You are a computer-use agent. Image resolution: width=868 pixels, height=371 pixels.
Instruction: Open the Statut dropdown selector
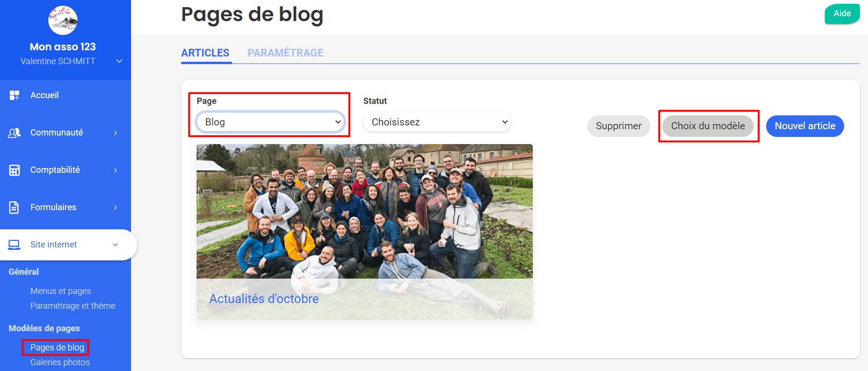(x=437, y=122)
